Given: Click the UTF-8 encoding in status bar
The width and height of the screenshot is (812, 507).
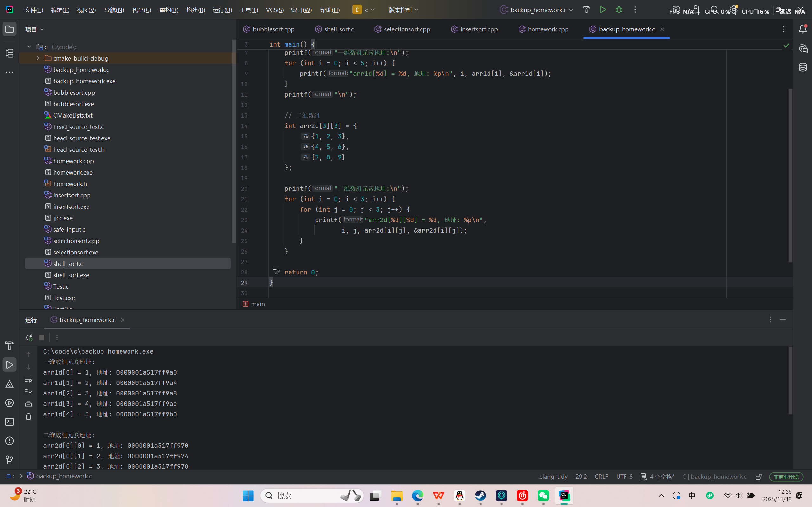Looking at the screenshot, I should 624,477.
